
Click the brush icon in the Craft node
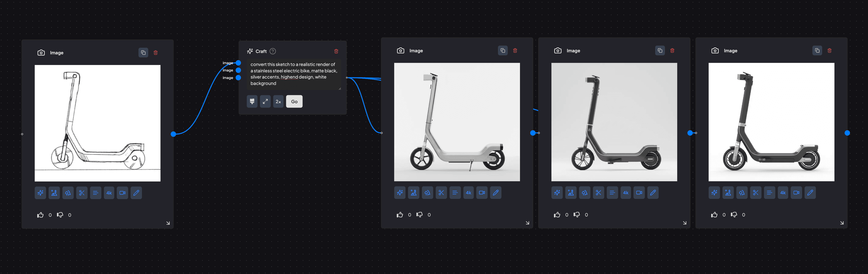pyautogui.click(x=252, y=101)
